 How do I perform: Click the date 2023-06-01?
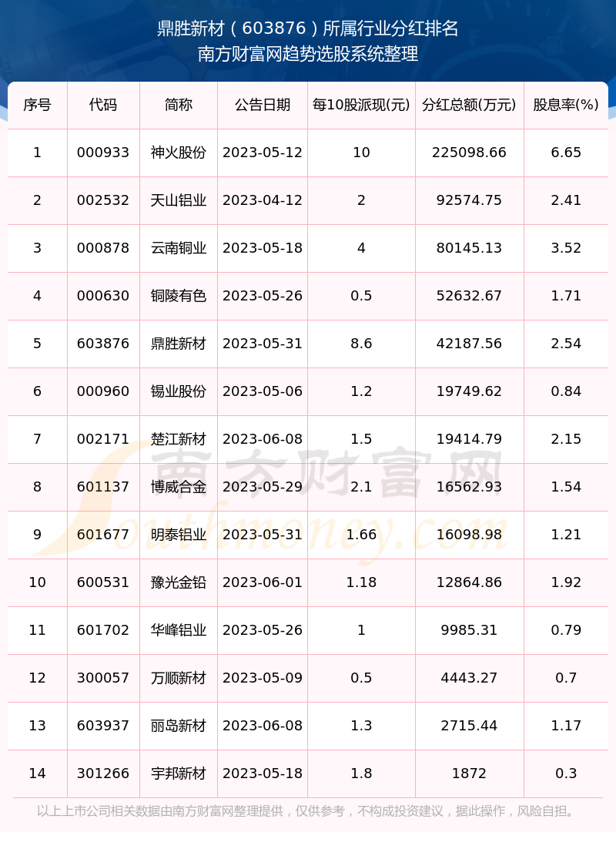tap(263, 582)
